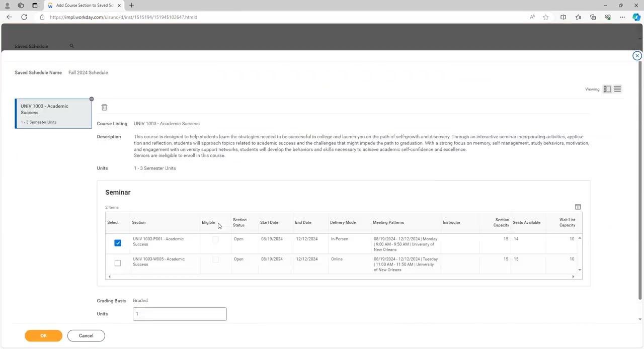Click the dialog vertical scrollbar
Image resolution: width=644 pixels, height=349 pixels.
pos(640,181)
